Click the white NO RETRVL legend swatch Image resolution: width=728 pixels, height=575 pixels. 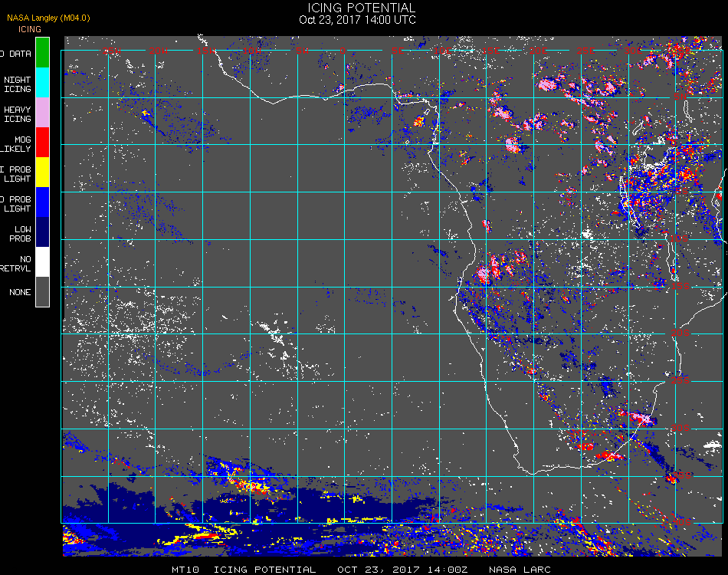point(42,262)
